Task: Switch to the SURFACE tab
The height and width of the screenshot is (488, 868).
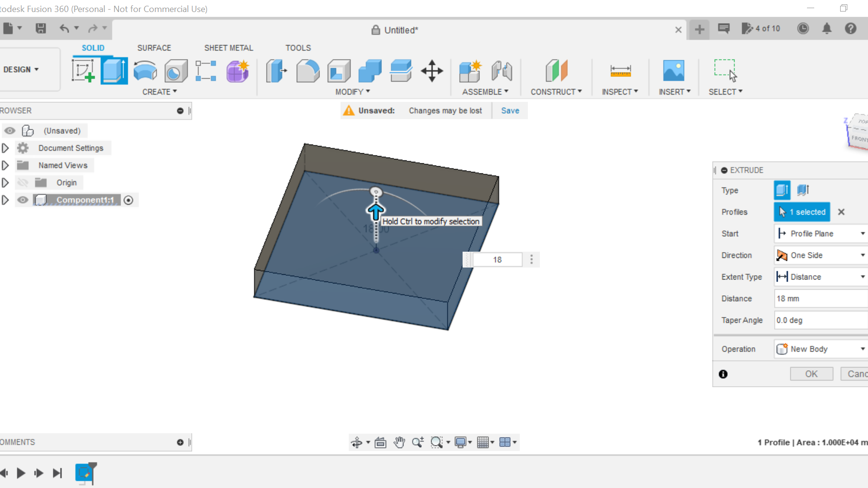Action: [154, 48]
